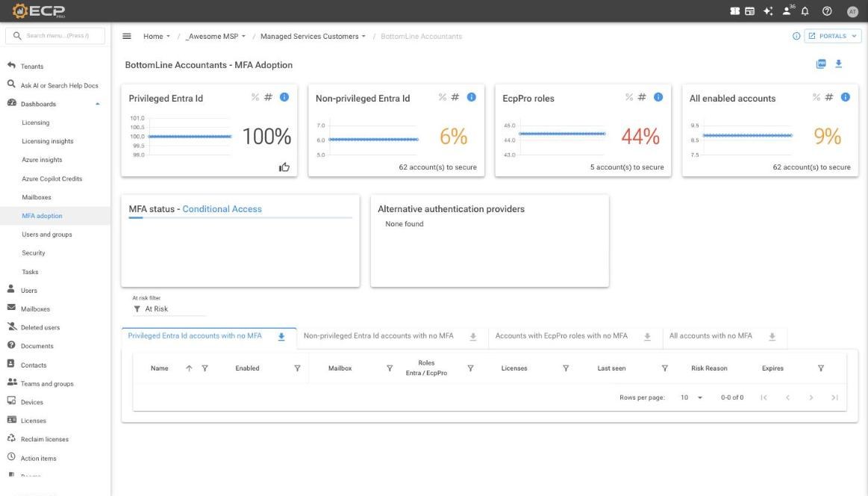The width and height of the screenshot is (868, 496).
Task: Download All accounts with no MFA list
Action: pyautogui.click(x=772, y=336)
